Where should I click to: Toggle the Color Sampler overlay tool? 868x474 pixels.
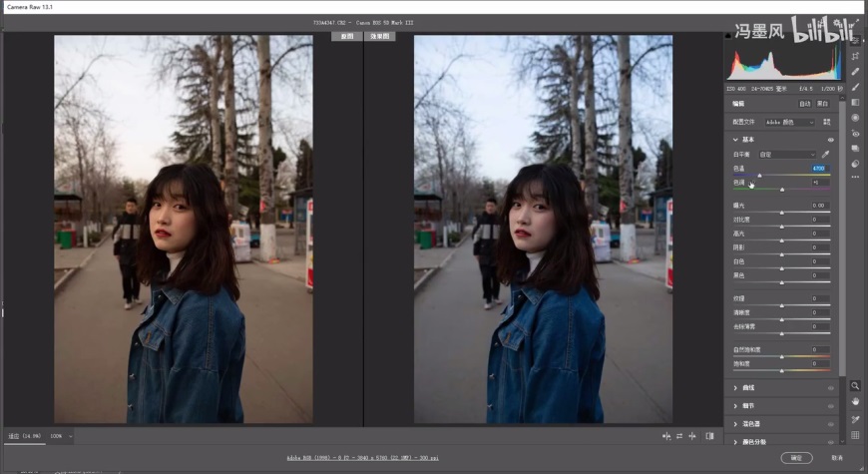click(x=855, y=419)
